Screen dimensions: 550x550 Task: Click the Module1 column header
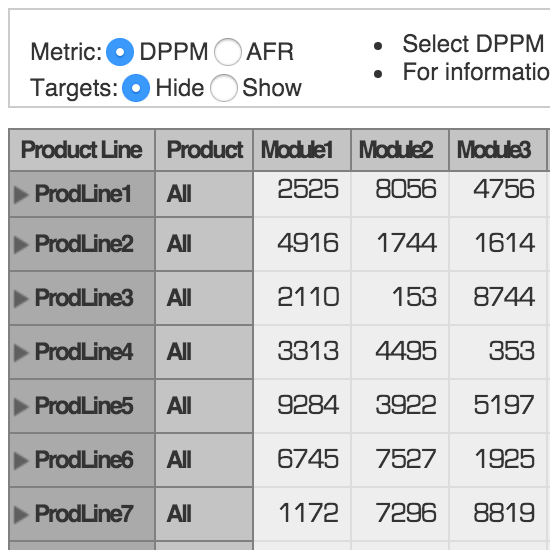click(x=302, y=150)
